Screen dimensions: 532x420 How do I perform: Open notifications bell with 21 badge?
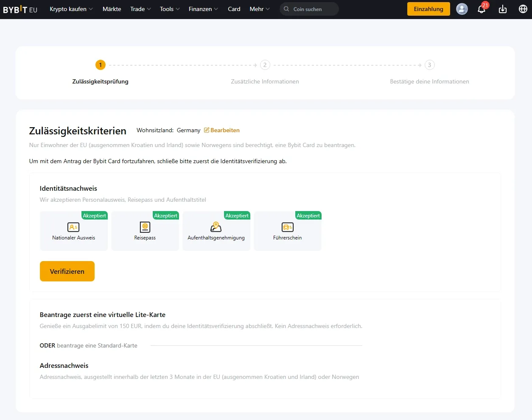(482, 9)
